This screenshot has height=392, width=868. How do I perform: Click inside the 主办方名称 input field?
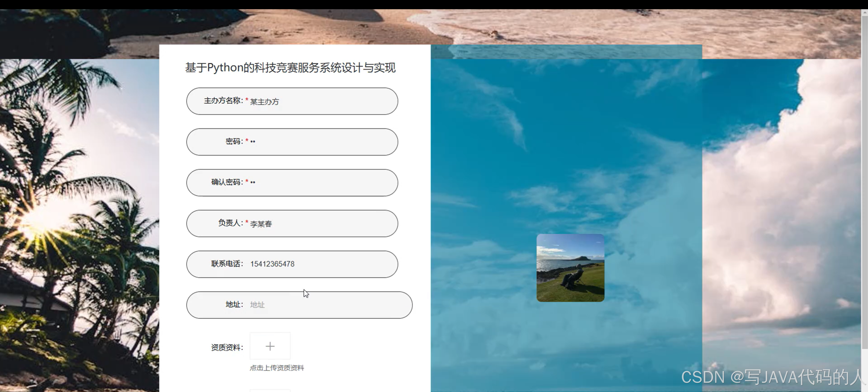320,101
